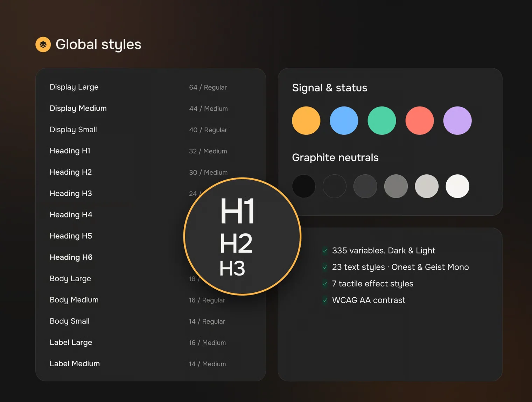Select the Label Large style
Screen dimensions: 532x402
point(71,342)
